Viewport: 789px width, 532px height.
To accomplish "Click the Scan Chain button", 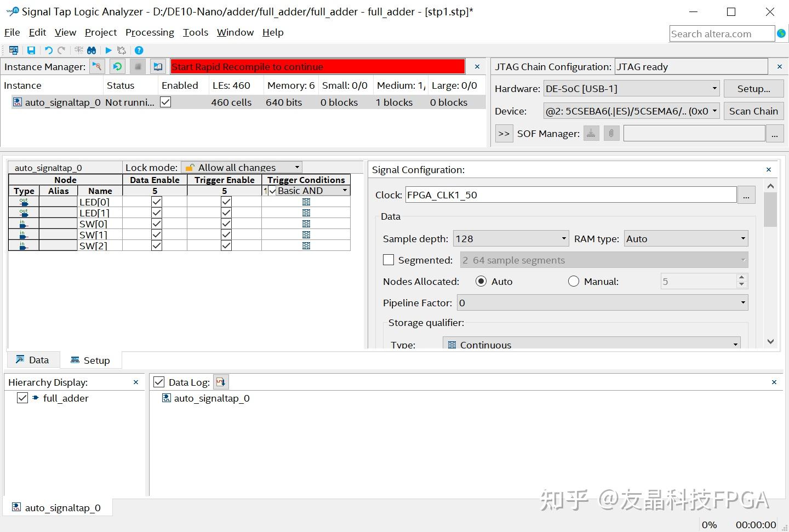I will click(753, 111).
